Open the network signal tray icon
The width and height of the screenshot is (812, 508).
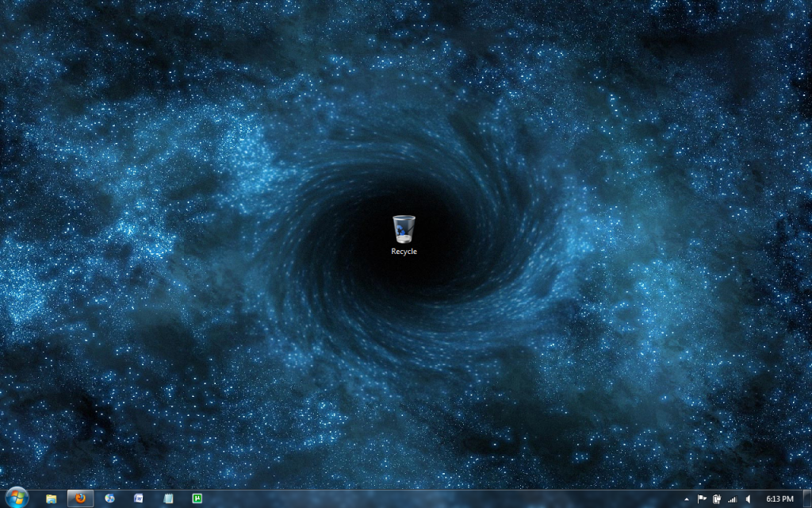coord(732,499)
